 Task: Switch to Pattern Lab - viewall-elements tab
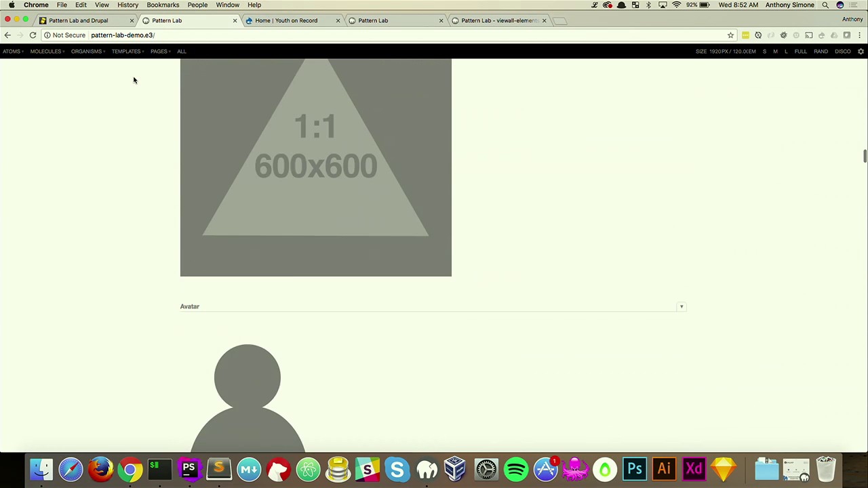pyautogui.click(x=499, y=20)
